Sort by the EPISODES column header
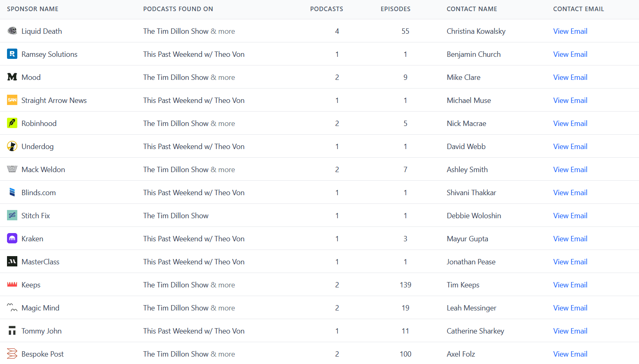The width and height of the screenshot is (639, 364). click(396, 9)
